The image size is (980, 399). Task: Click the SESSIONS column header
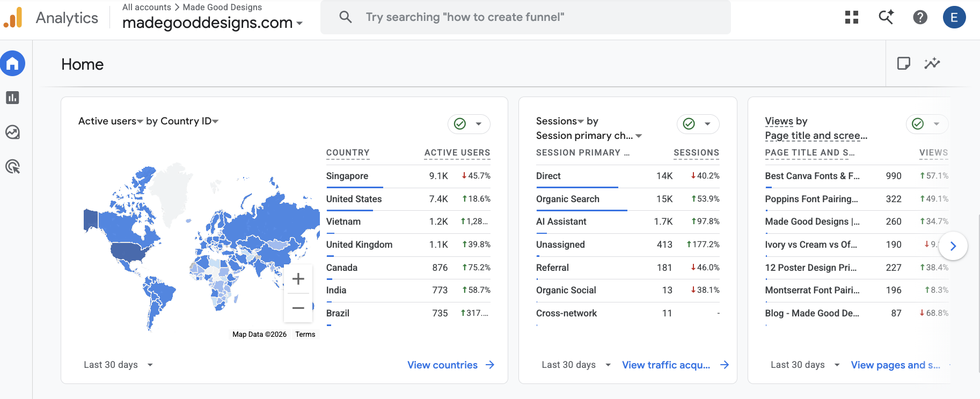tap(697, 153)
